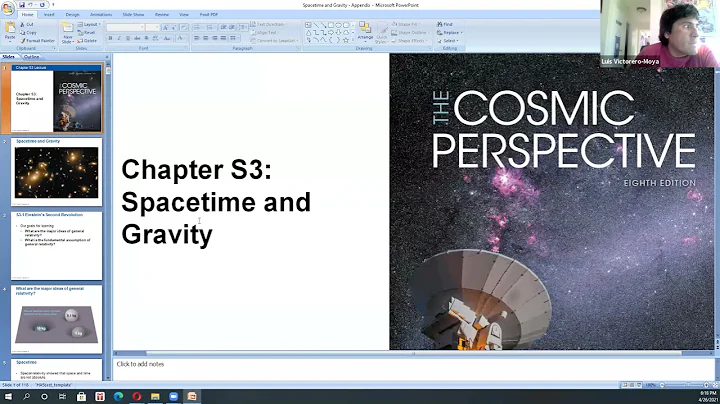Open the font size combo box

pyautogui.click(x=152, y=28)
